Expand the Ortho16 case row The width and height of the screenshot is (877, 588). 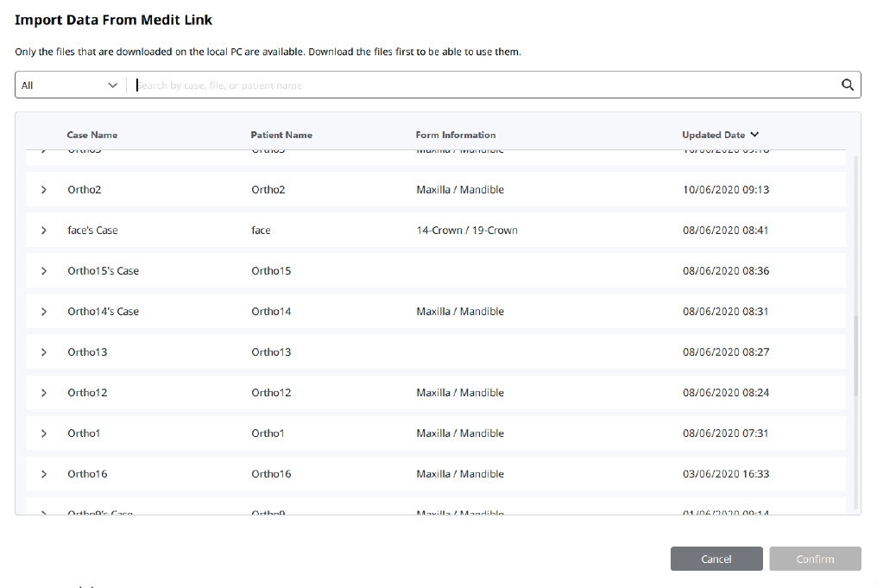pyautogui.click(x=44, y=474)
